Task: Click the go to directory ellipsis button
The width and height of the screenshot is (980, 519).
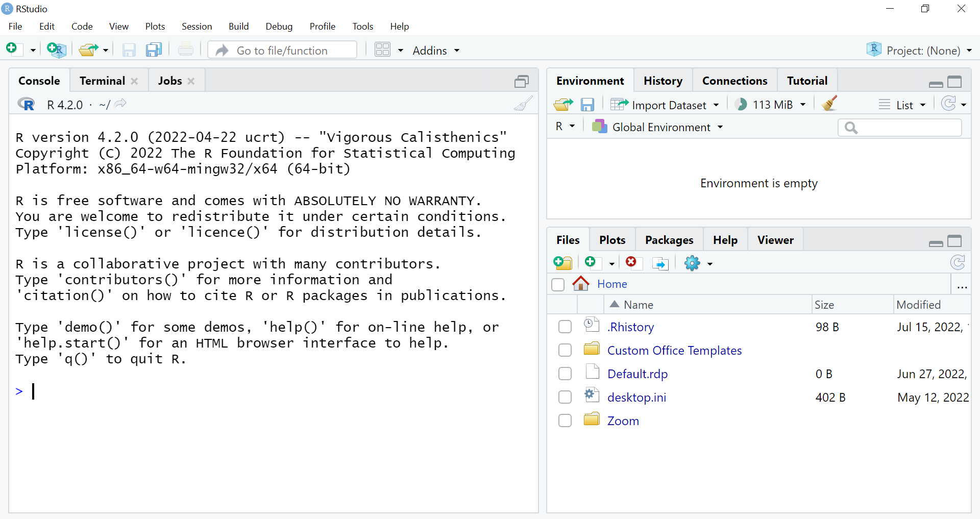Action: point(962,286)
